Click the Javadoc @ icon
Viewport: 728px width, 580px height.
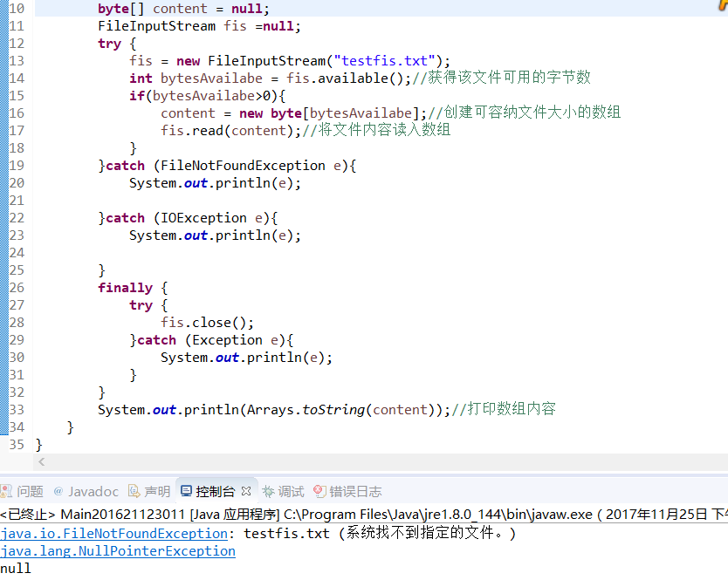coord(58,491)
